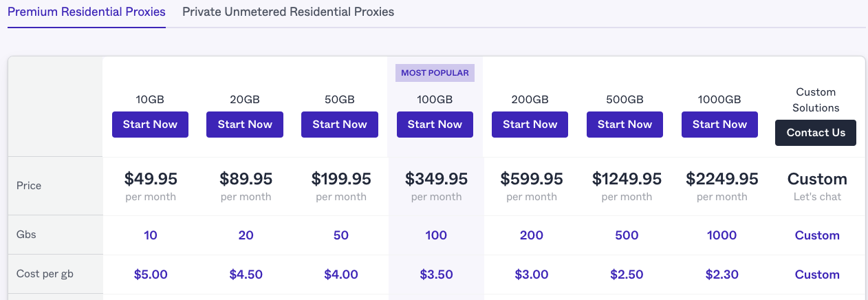Open Private Unmetered Residential Proxies tab
868x300 pixels.
[x=288, y=12]
